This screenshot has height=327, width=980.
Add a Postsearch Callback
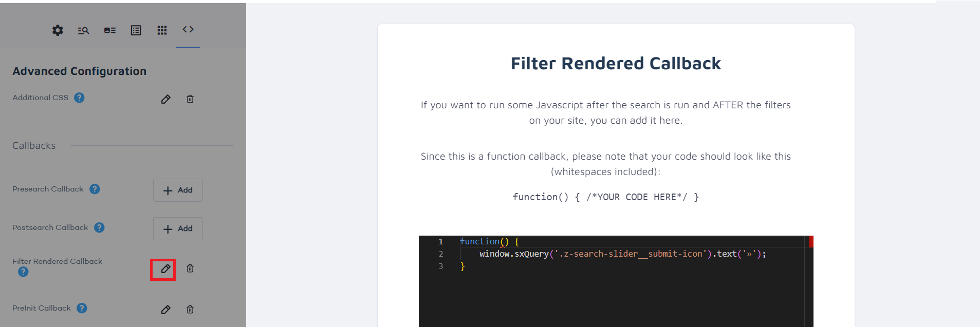[x=178, y=228]
